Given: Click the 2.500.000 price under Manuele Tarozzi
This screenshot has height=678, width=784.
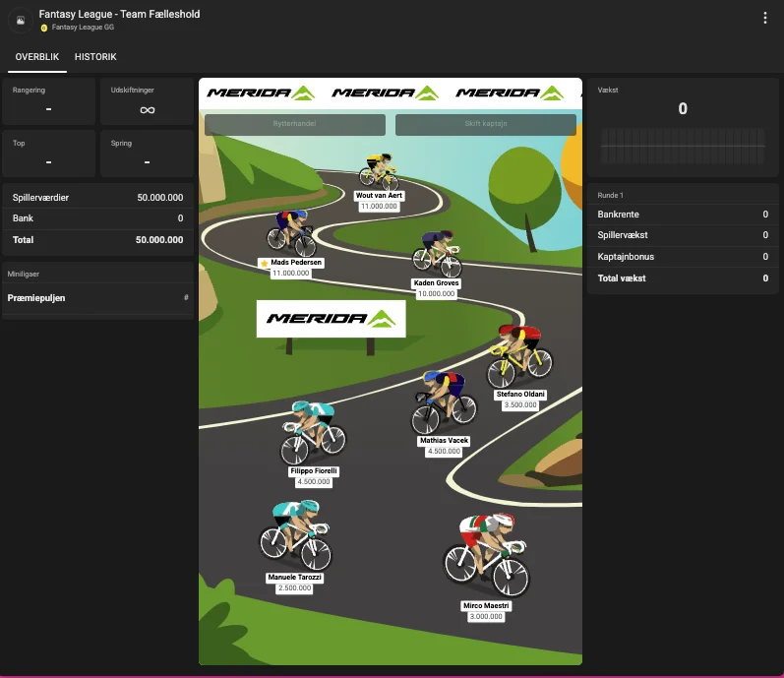Looking at the screenshot, I should pos(294,588).
